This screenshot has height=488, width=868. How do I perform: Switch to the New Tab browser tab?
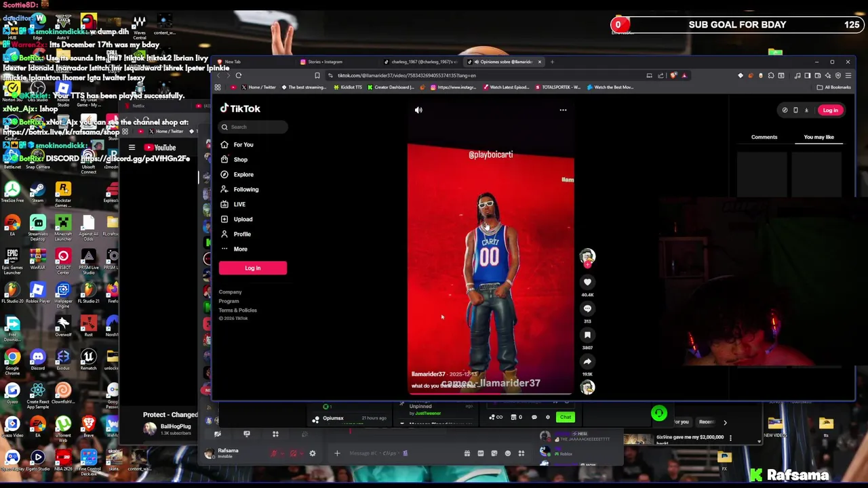[254, 62]
